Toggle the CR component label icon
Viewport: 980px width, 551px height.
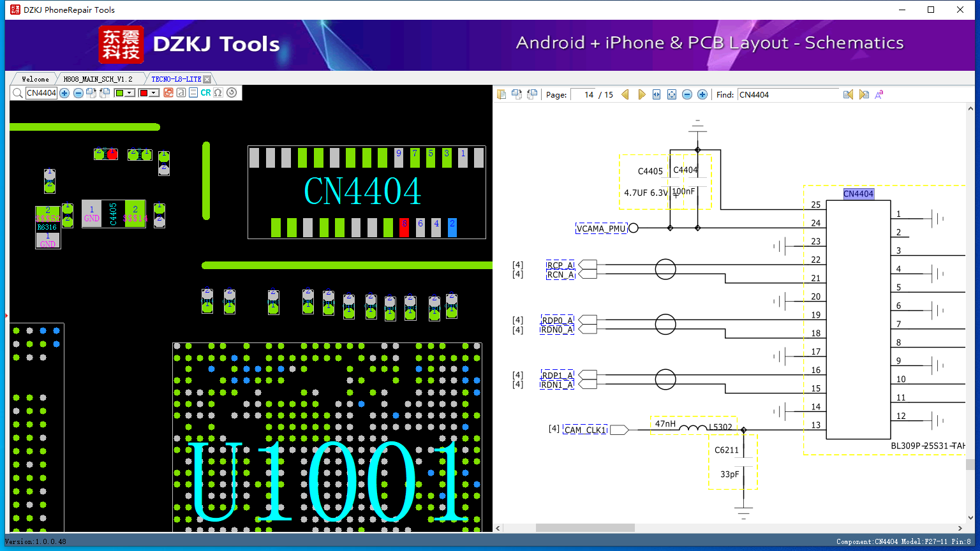click(205, 93)
